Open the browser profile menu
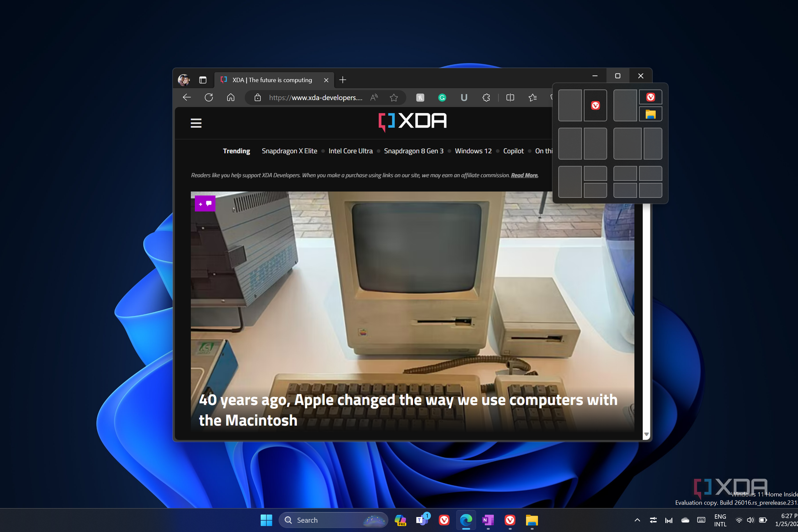 coord(183,79)
